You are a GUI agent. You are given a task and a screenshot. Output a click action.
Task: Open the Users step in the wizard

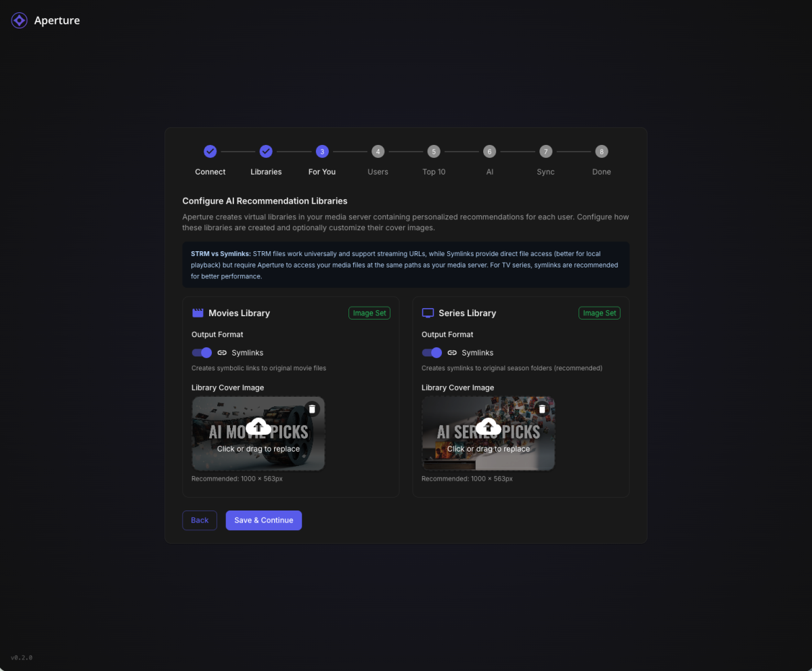378,151
